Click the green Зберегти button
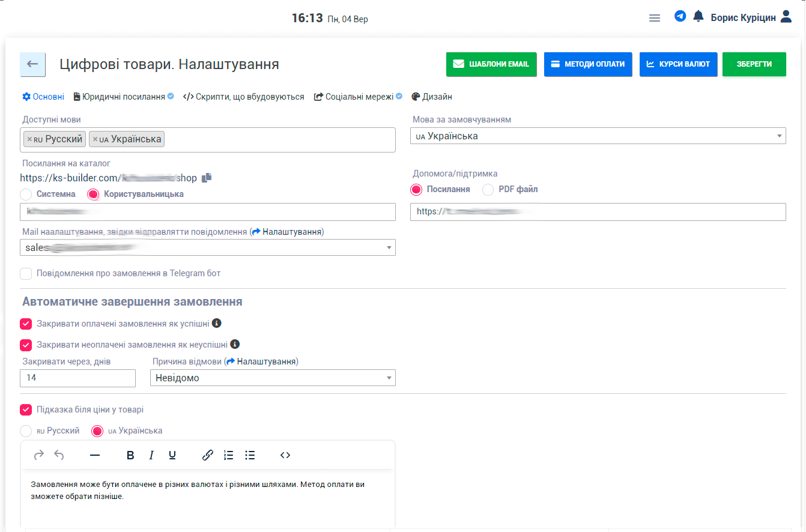 coord(754,64)
